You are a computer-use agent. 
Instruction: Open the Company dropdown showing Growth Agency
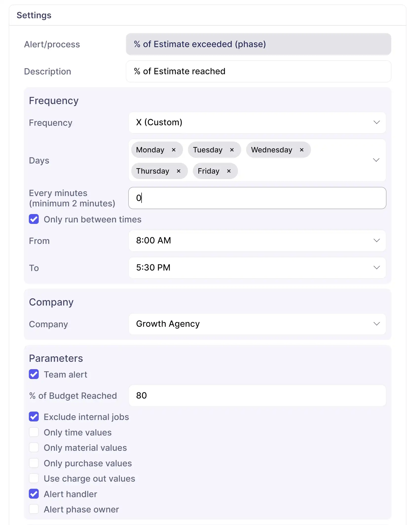[257, 324]
